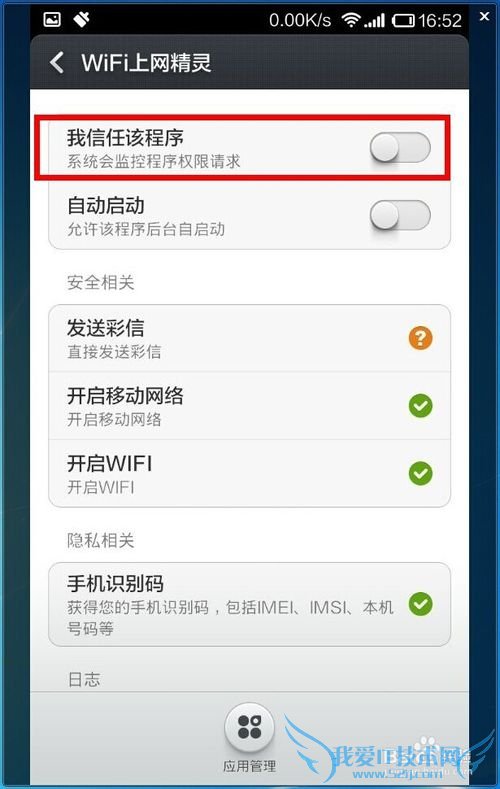Open the 发送彩信 permission row

(x=249, y=338)
